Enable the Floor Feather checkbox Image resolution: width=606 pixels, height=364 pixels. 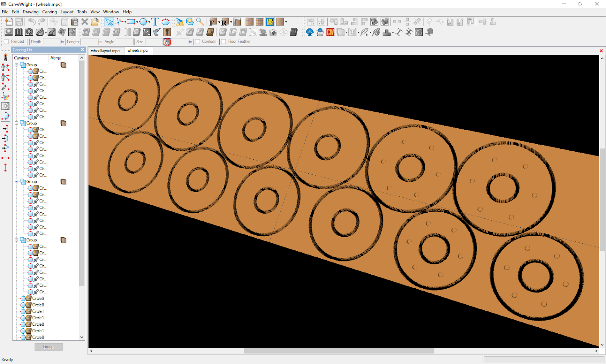point(223,42)
